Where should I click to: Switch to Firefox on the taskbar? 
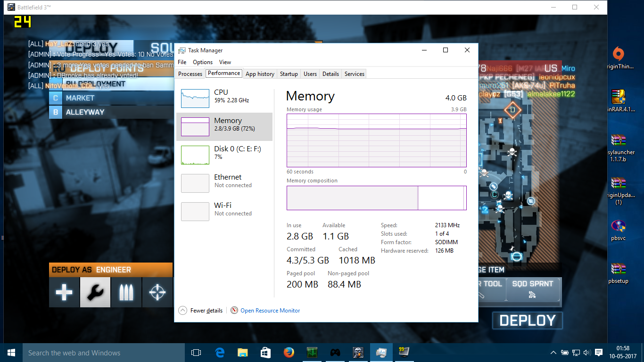coord(289,353)
